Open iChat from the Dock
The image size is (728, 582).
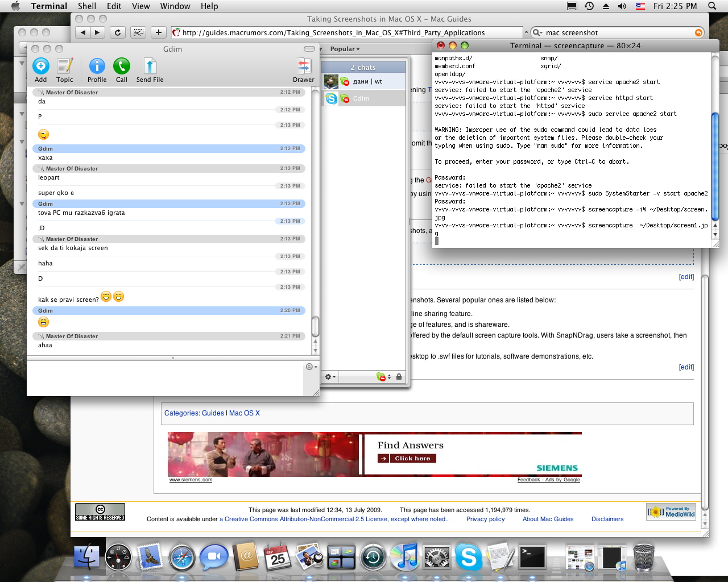[214, 557]
